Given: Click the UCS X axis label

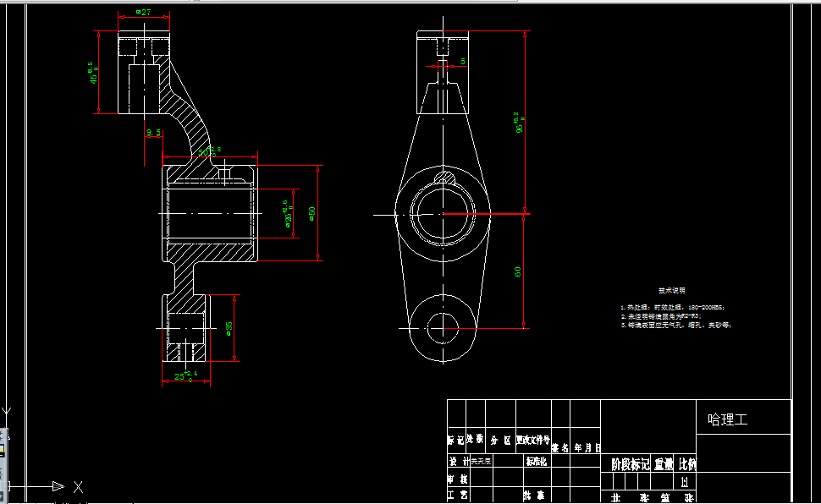Looking at the screenshot, I should [x=78, y=487].
